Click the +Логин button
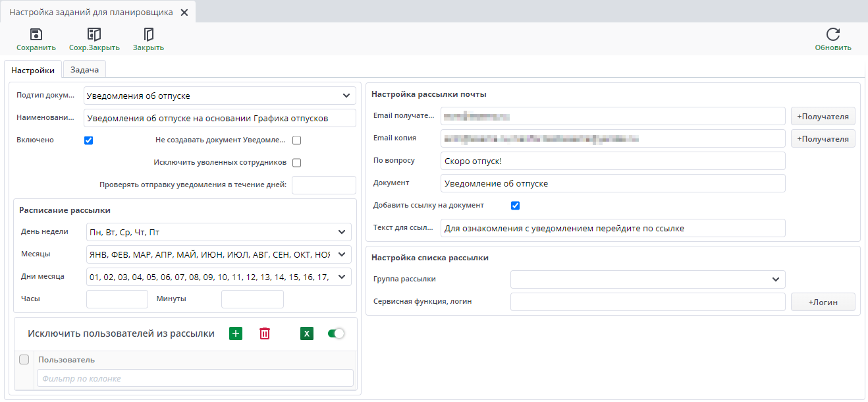 823,302
